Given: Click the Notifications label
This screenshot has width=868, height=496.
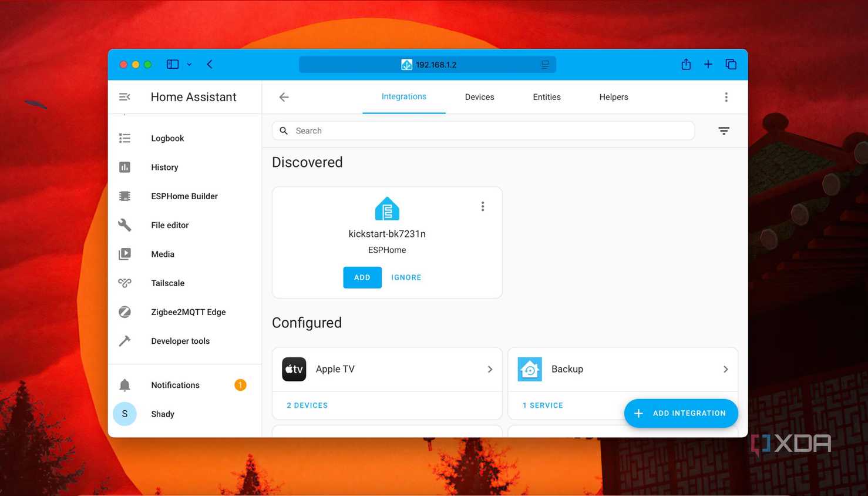Looking at the screenshot, I should [175, 385].
